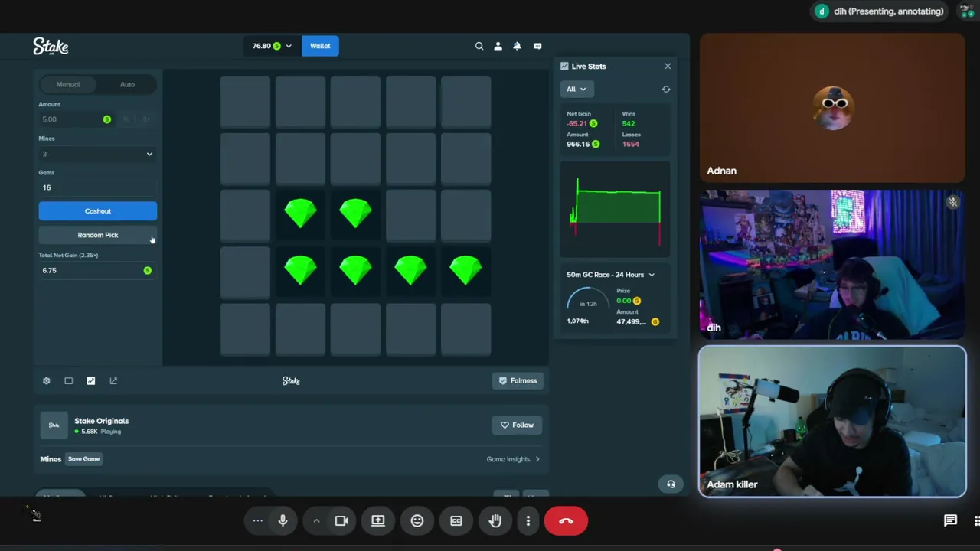Expand Game Insights section
The image size is (980, 551).
point(513,459)
